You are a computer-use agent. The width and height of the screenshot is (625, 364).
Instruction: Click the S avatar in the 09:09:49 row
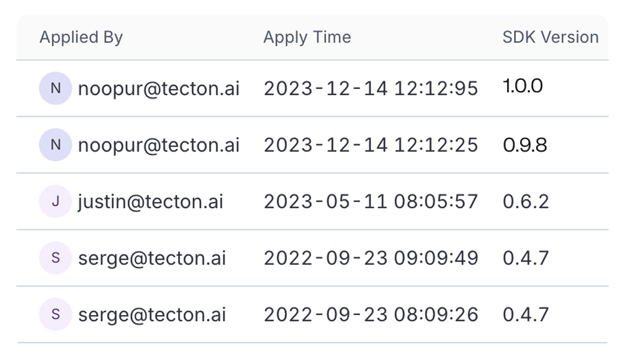click(56, 259)
